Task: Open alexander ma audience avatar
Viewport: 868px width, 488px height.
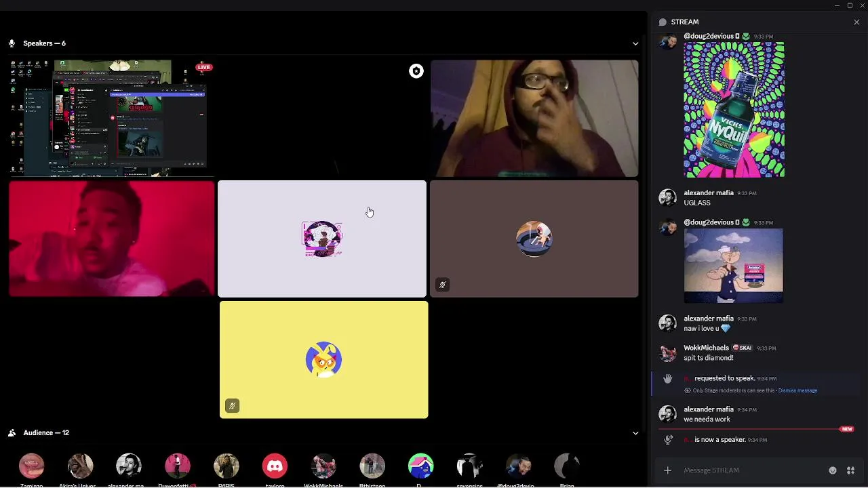Action: click(129, 466)
